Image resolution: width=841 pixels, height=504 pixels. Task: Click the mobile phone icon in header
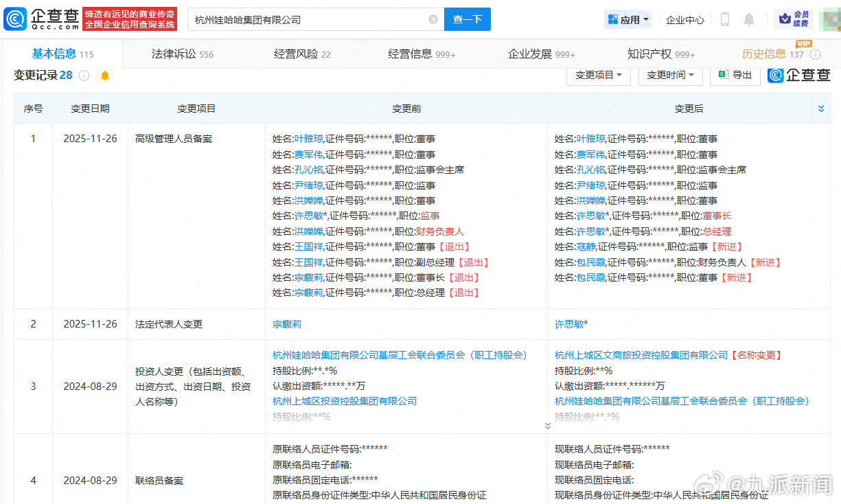(x=724, y=19)
